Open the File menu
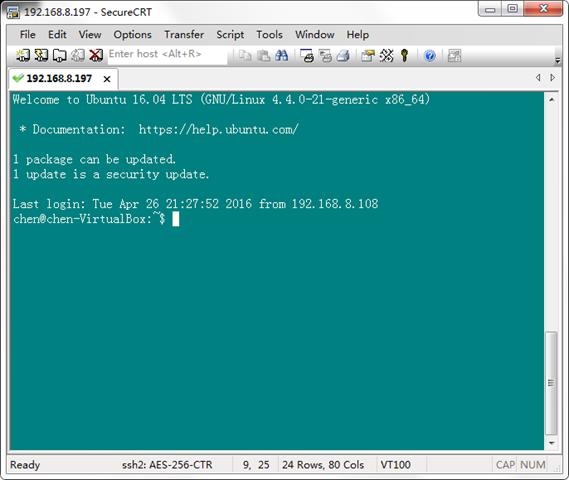This screenshot has height=480, width=569. pos(28,34)
